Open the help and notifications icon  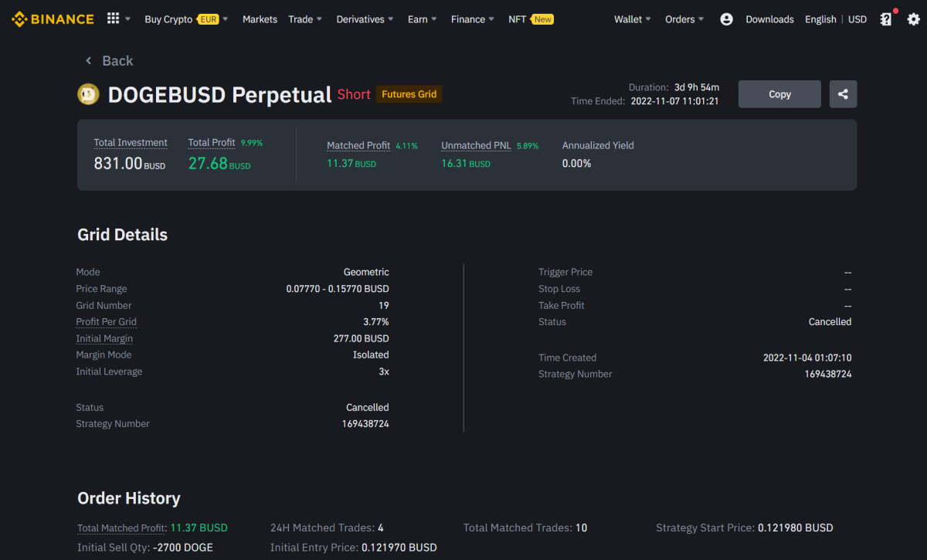[x=886, y=19]
